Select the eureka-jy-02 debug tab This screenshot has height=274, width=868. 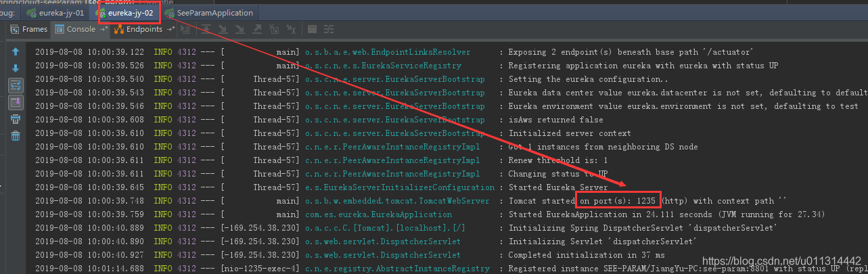[126, 13]
